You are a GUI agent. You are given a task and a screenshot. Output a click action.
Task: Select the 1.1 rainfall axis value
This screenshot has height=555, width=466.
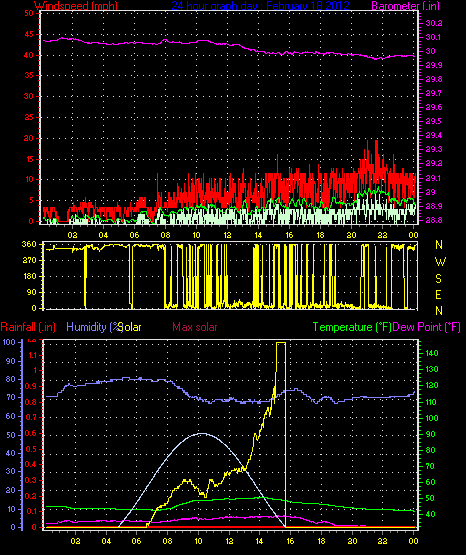(x=32, y=355)
